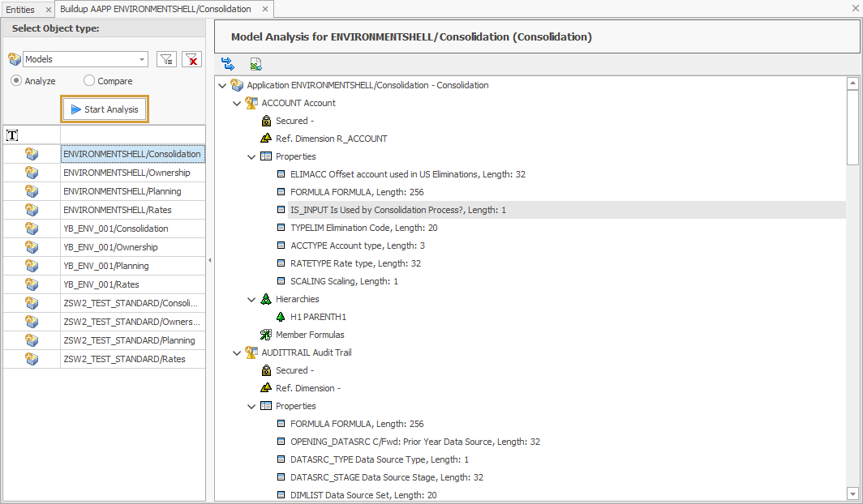Collapse the Properties node under AUDITTRAIL

coord(251,405)
